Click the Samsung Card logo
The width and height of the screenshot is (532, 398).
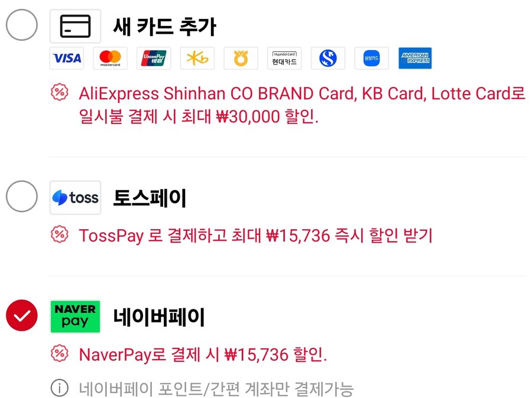coord(371,58)
